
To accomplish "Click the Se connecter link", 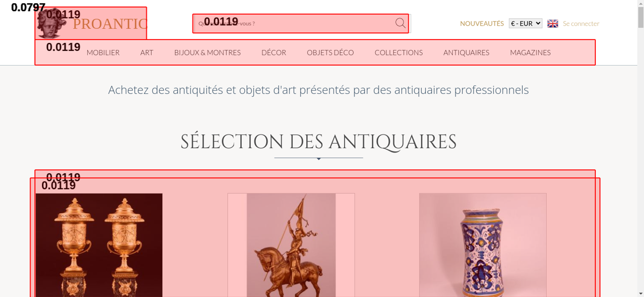I will tap(581, 23).
